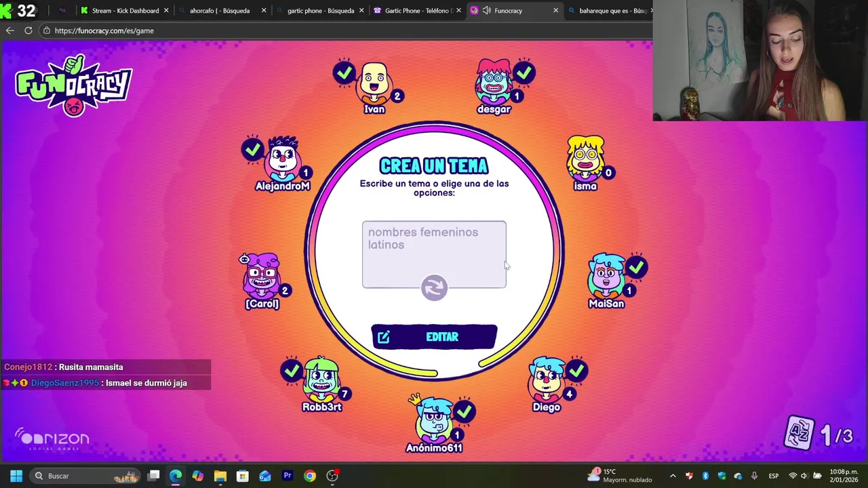Click MaiSan's avatar
This screenshot has width=868, height=488.
[x=606, y=277]
